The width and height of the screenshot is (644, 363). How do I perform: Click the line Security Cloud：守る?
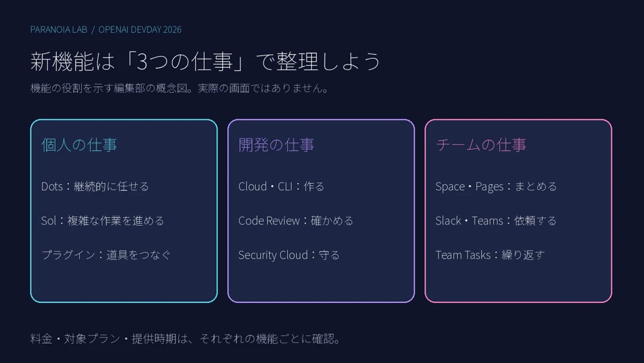tap(289, 255)
